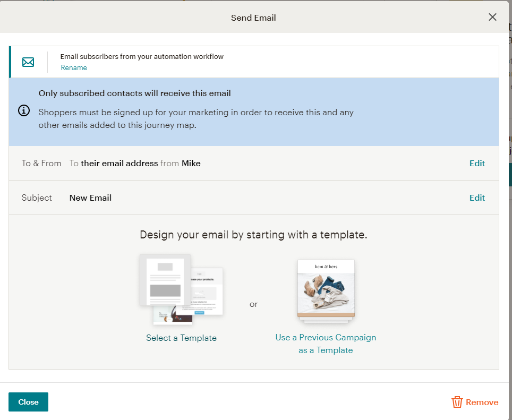Click the 'Email subscribers from your automation' title

142,56
